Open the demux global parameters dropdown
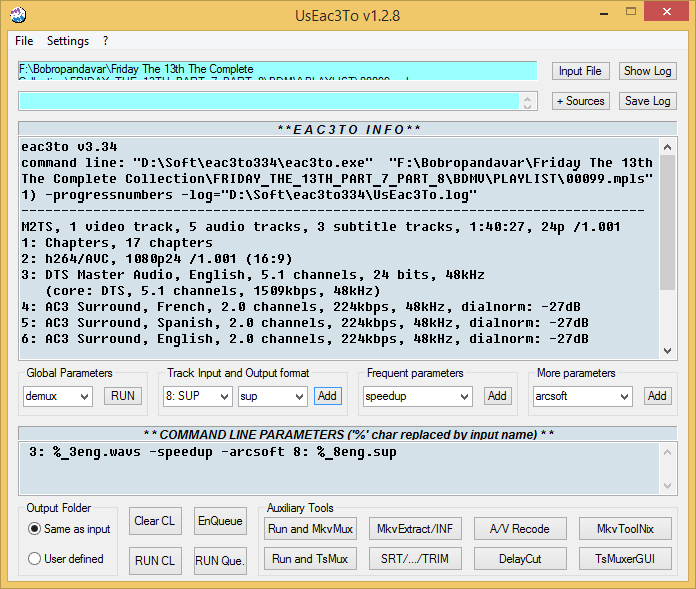Image resolution: width=696 pixels, height=589 pixels. 58,396
